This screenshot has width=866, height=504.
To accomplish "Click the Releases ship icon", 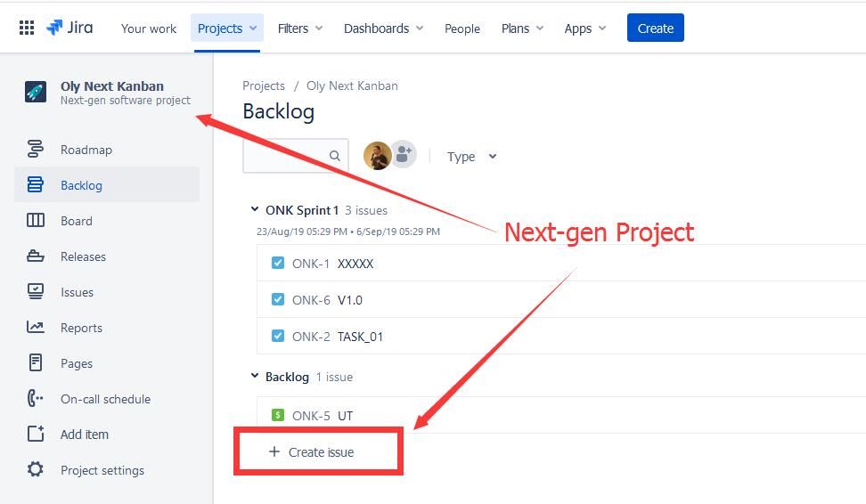I will pyautogui.click(x=36, y=256).
